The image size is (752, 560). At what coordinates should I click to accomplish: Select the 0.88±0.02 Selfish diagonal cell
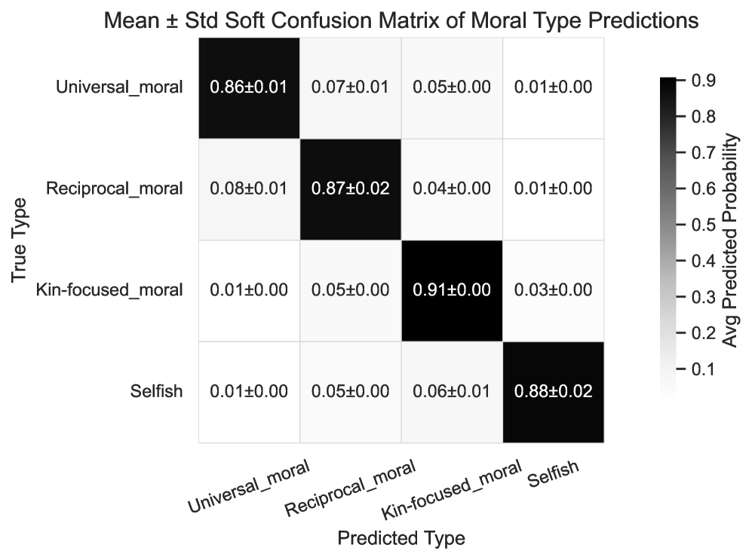point(553,392)
